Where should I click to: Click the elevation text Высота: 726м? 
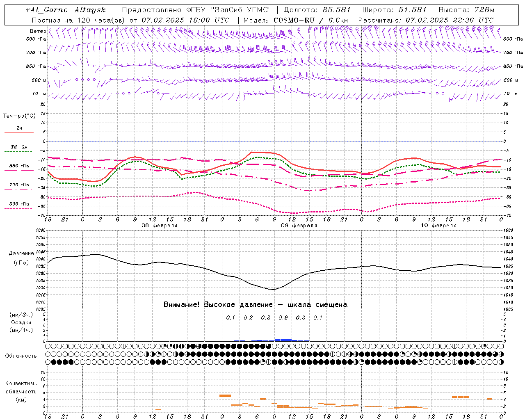(466, 10)
